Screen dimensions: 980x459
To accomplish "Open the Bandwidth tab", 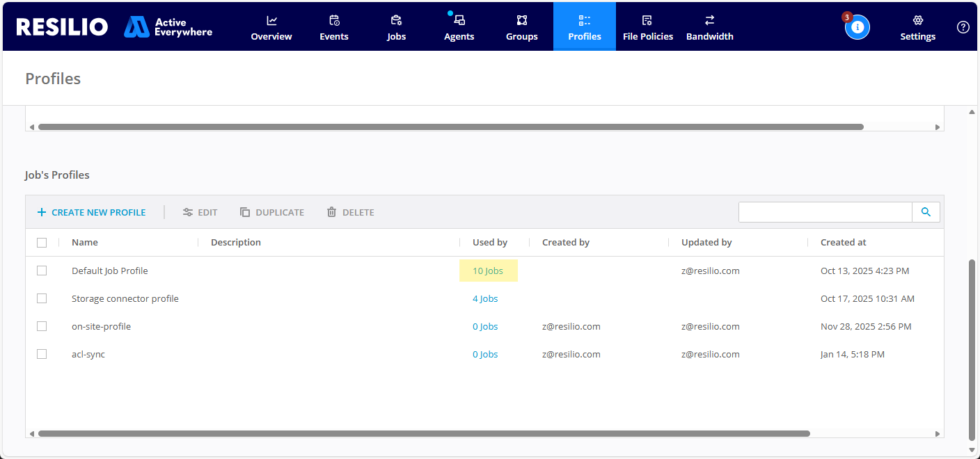I will (x=709, y=27).
